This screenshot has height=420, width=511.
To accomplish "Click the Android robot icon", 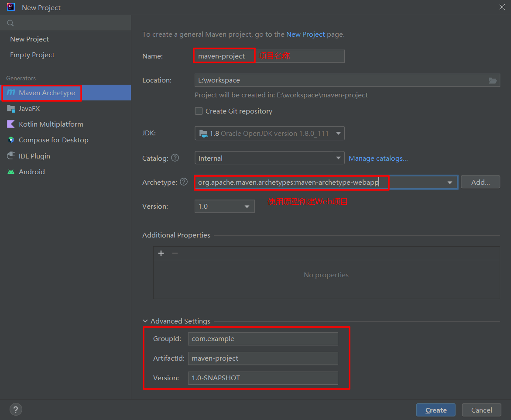I will [x=11, y=172].
